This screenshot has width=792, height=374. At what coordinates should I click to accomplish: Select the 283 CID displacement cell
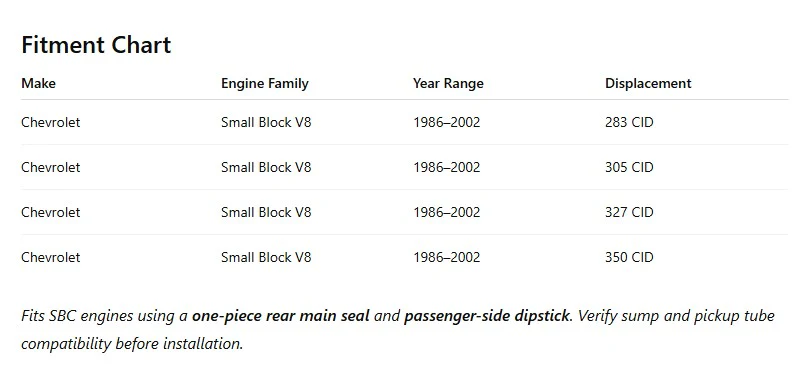click(629, 122)
